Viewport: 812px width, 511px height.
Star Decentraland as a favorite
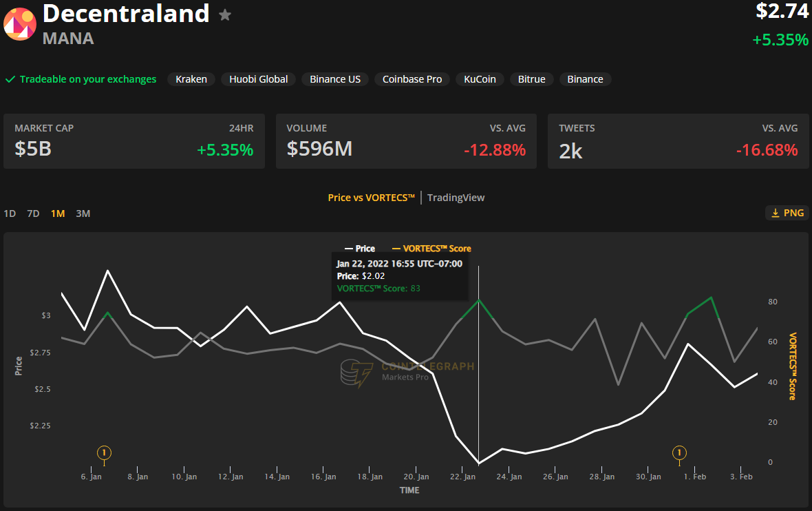pyautogui.click(x=225, y=15)
